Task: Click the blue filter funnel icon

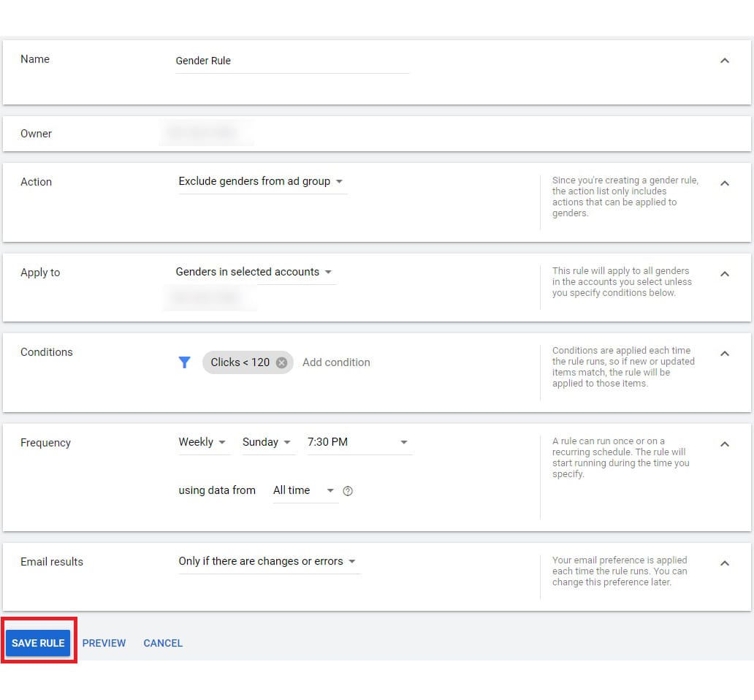Action: coord(185,362)
